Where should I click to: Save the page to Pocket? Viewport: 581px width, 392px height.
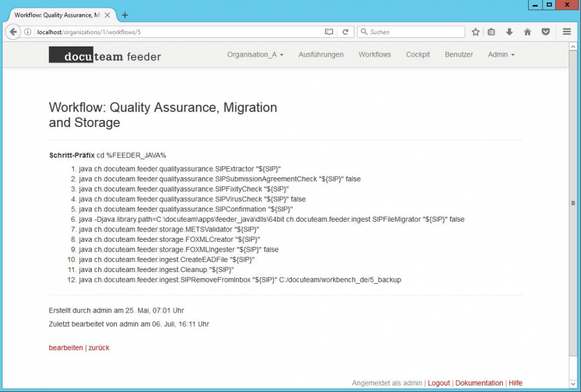pos(545,32)
